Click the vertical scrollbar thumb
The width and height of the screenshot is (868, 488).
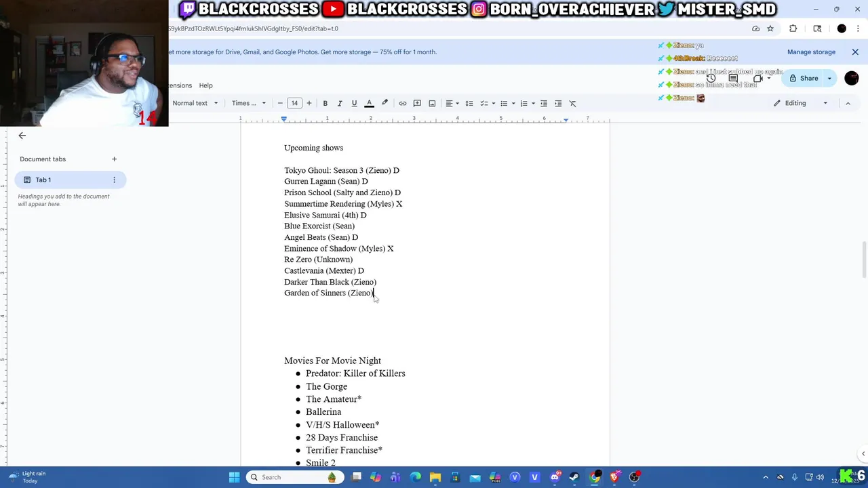point(863,259)
